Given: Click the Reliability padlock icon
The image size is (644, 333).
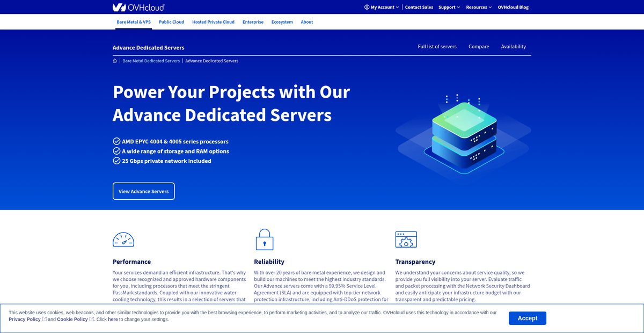Looking at the screenshot, I should tap(264, 240).
